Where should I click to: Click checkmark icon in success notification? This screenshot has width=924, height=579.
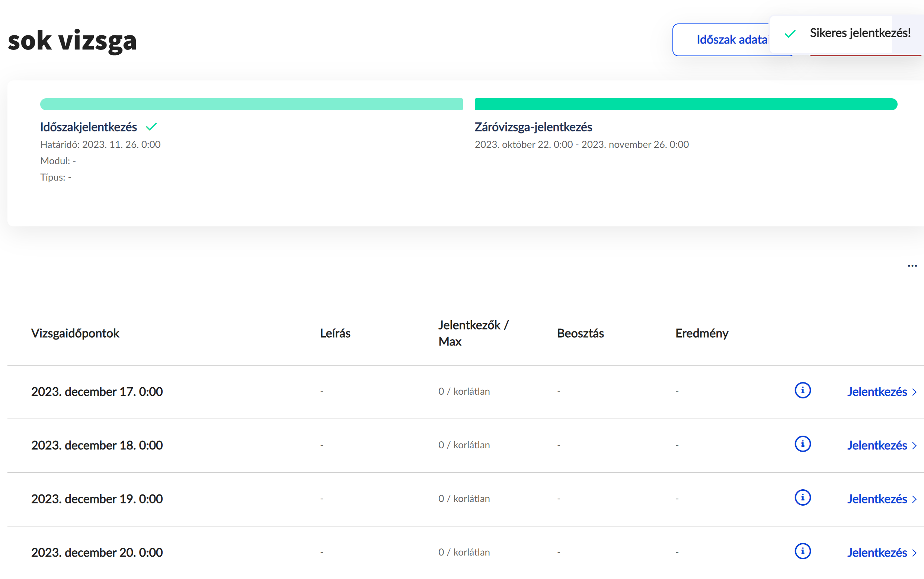click(790, 34)
